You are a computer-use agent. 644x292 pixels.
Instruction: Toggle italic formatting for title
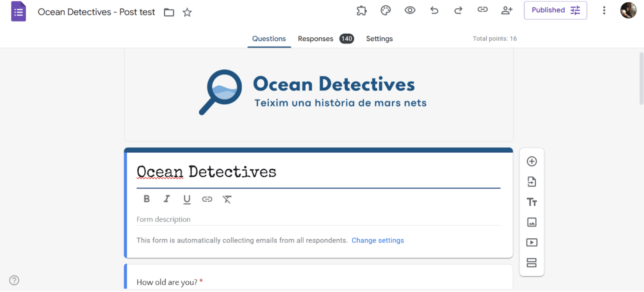click(167, 199)
